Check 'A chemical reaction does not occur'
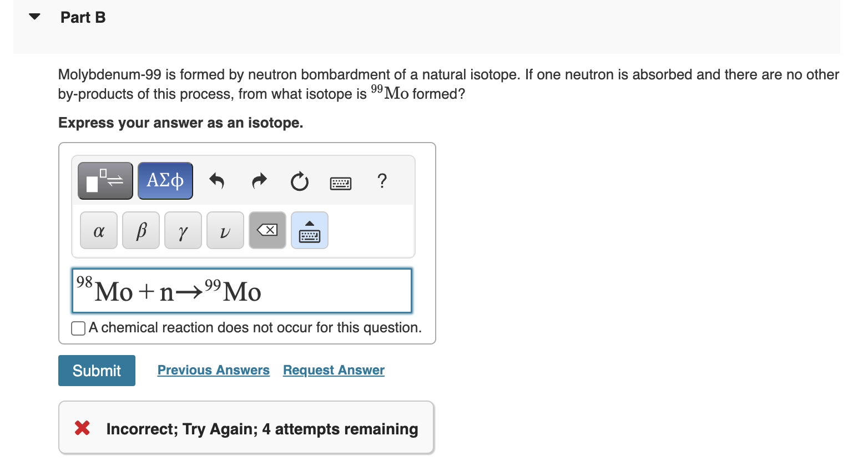 coord(77,328)
